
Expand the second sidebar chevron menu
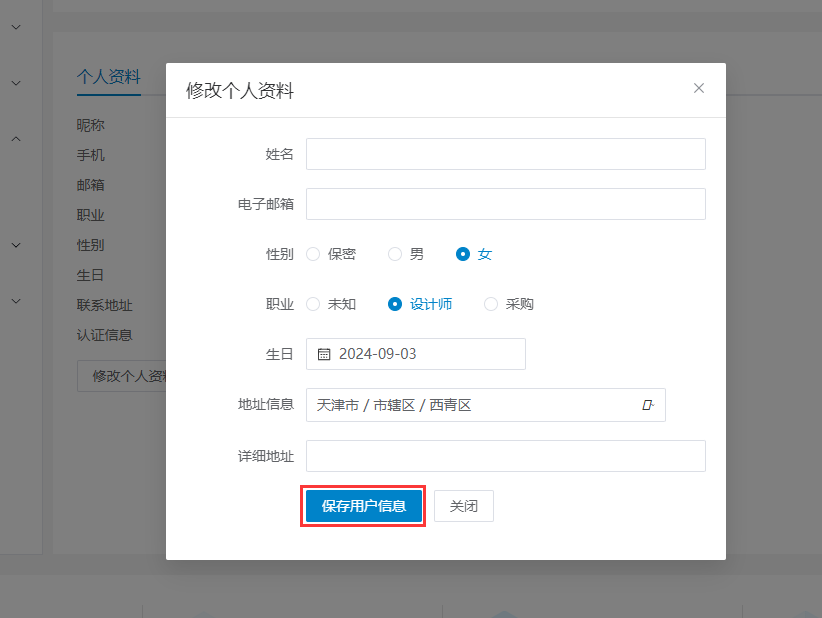coord(16,83)
